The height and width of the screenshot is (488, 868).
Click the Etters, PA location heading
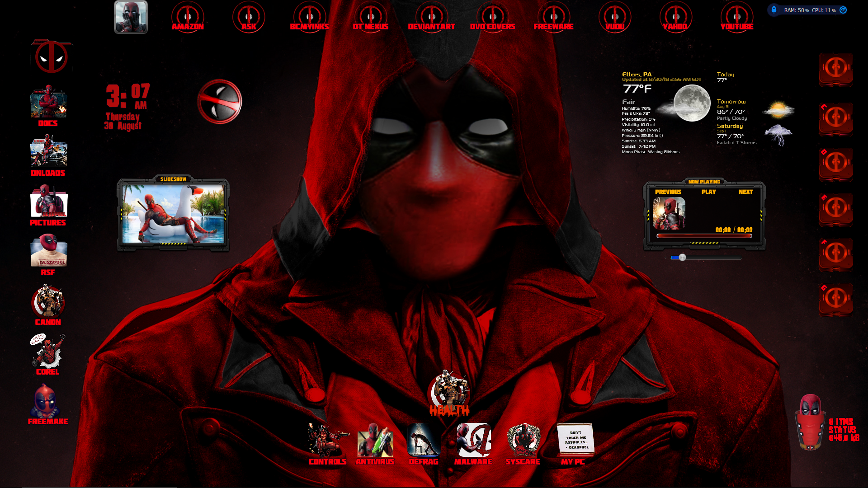[x=637, y=74]
